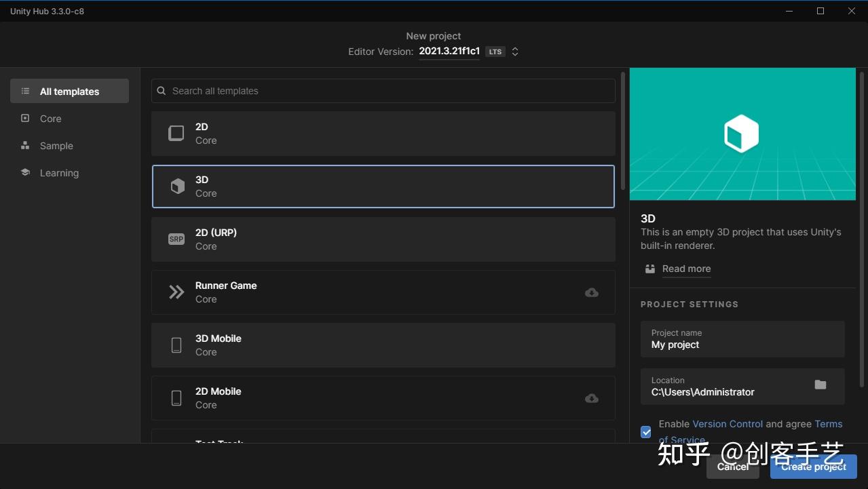Open the Sample templates section
Screen dimensions: 868x489
pos(56,145)
